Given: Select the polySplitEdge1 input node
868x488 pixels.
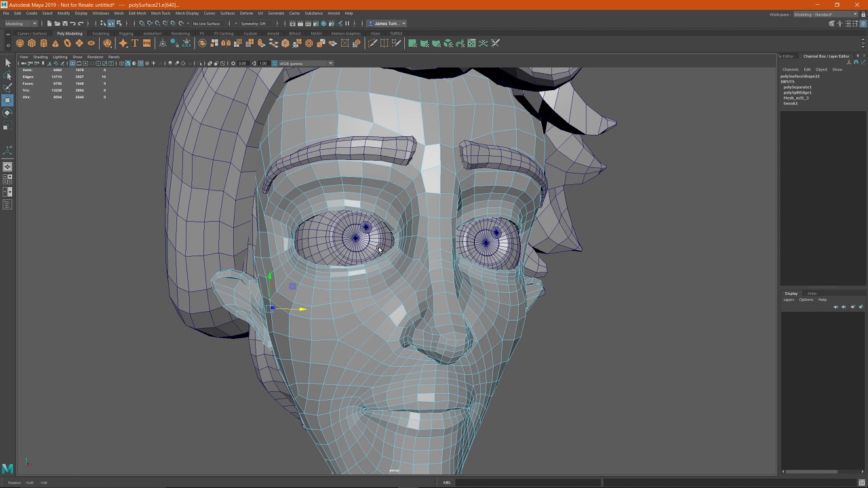Looking at the screenshot, I should [x=797, y=93].
